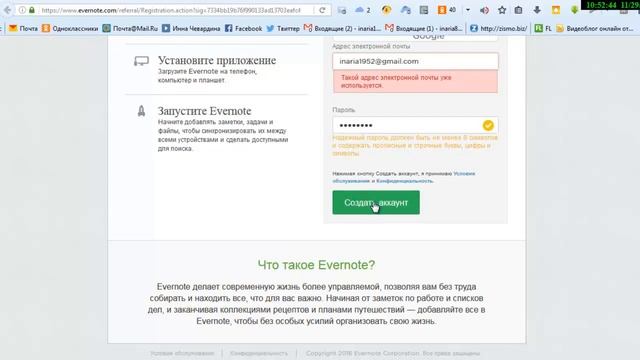Click the Google sign-up button
Screen dimensions: 640x360
point(415,38)
